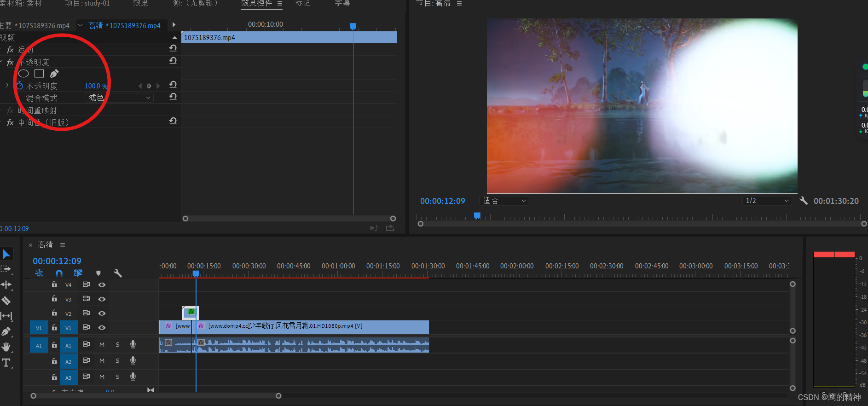Switch to 标记 markers tab
Screen dimensions: 868x406
coord(303,3)
